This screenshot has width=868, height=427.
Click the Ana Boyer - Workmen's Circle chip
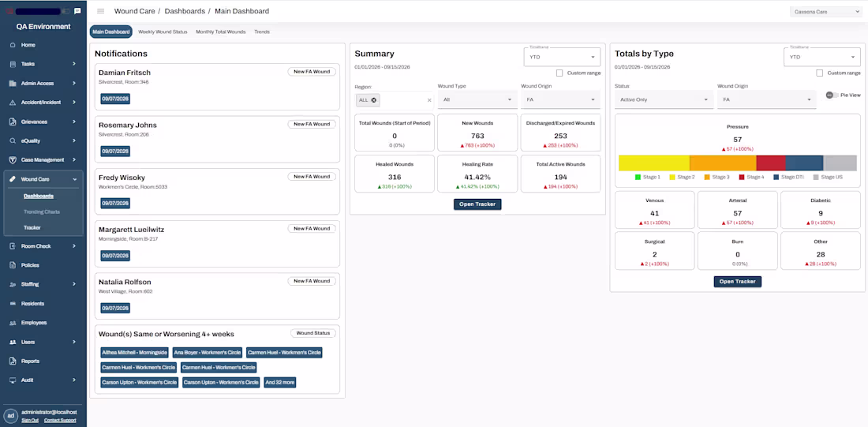pos(207,352)
